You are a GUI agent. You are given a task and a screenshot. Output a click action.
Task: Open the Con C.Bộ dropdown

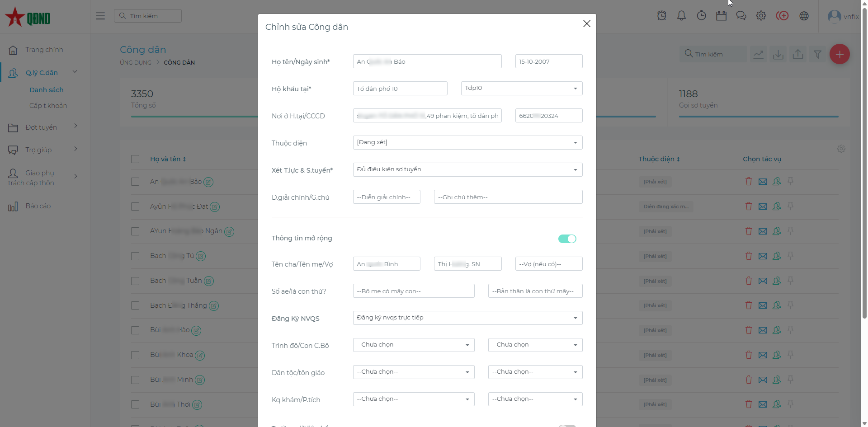click(535, 345)
